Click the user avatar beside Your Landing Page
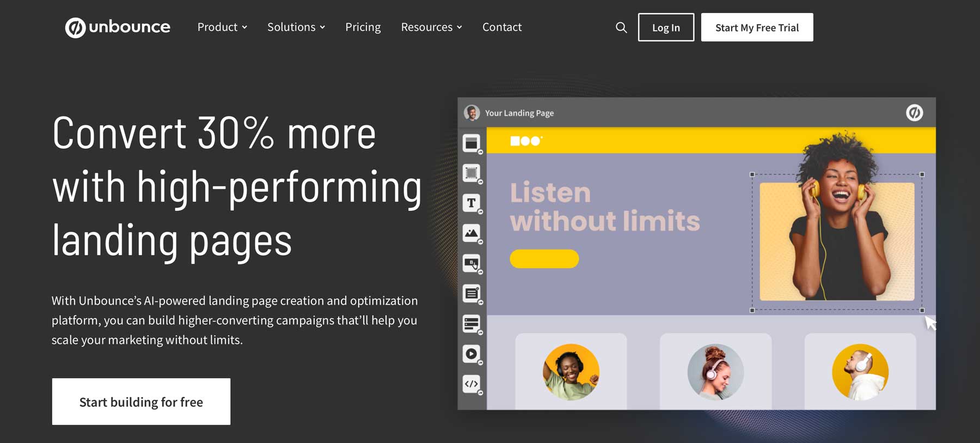This screenshot has width=980, height=443. (x=471, y=113)
